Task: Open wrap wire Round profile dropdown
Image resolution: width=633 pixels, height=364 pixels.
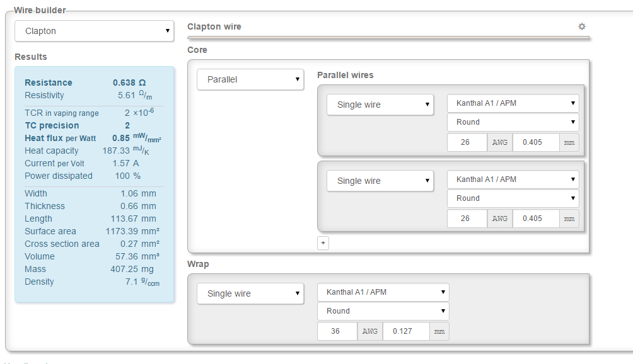Action: click(x=383, y=311)
